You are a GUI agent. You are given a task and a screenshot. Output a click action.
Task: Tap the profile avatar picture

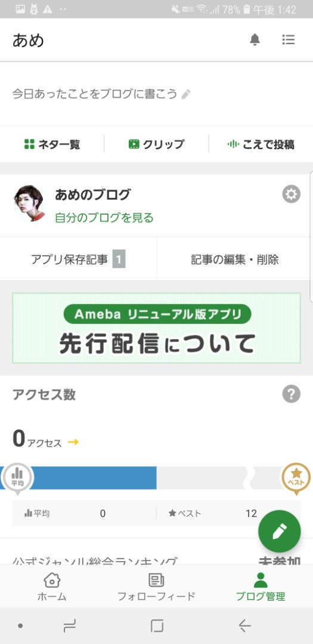[30, 203]
